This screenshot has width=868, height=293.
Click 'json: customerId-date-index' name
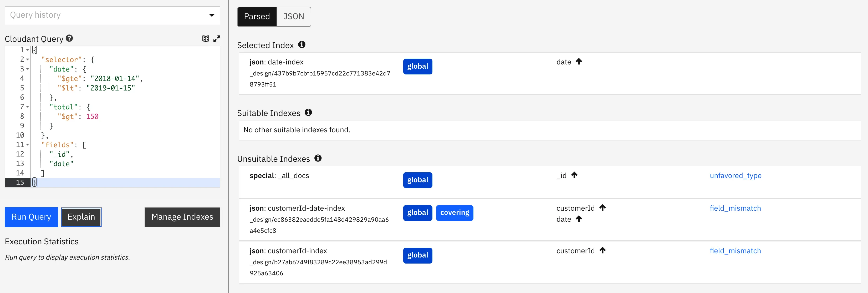(297, 208)
